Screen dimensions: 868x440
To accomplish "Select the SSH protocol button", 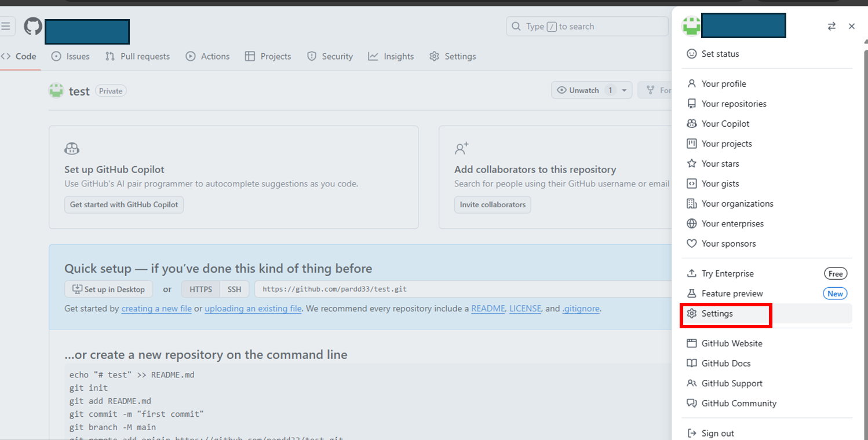I will click(x=234, y=289).
